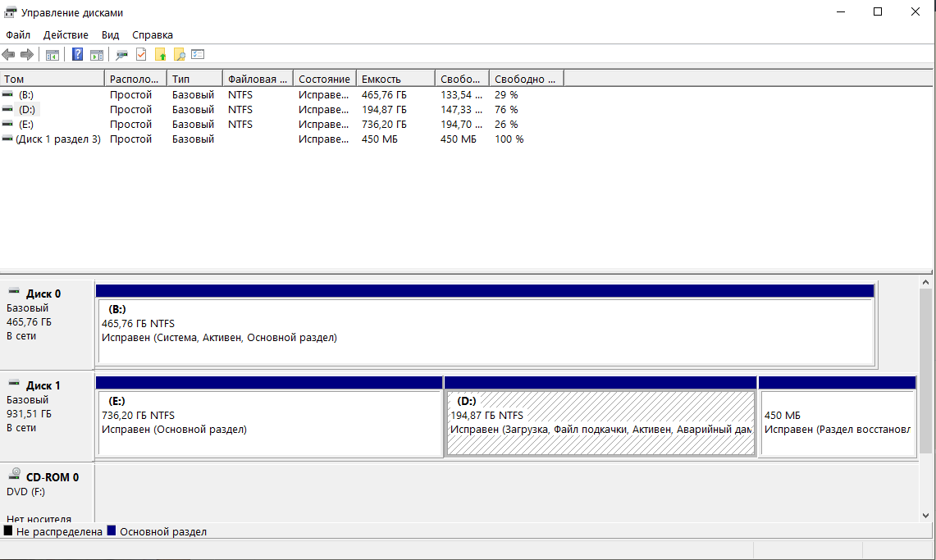
Task: Click the Back arrow in the toolbar
Action: click(x=8, y=55)
